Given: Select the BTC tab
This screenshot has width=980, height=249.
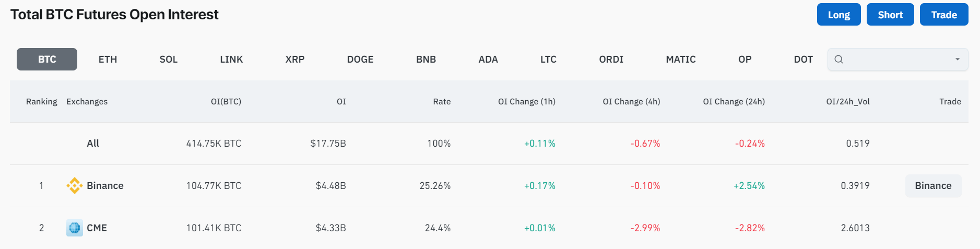Looking at the screenshot, I should [x=47, y=60].
